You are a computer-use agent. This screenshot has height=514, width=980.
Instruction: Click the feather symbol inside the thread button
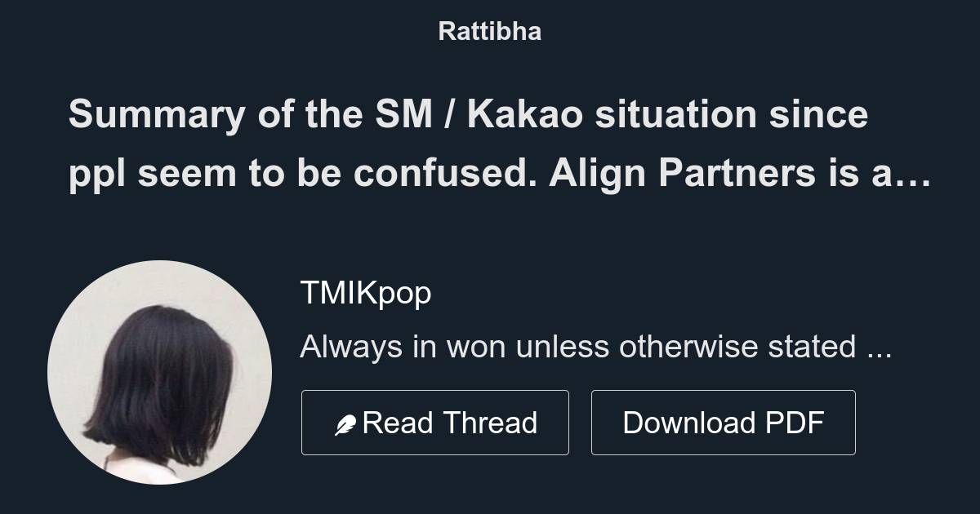(347, 422)
